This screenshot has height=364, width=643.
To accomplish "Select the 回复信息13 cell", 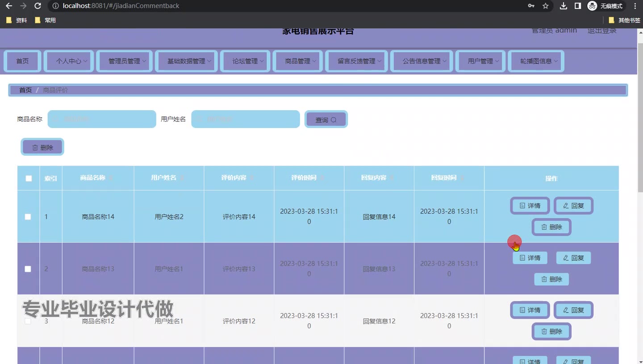I will 379,269.
